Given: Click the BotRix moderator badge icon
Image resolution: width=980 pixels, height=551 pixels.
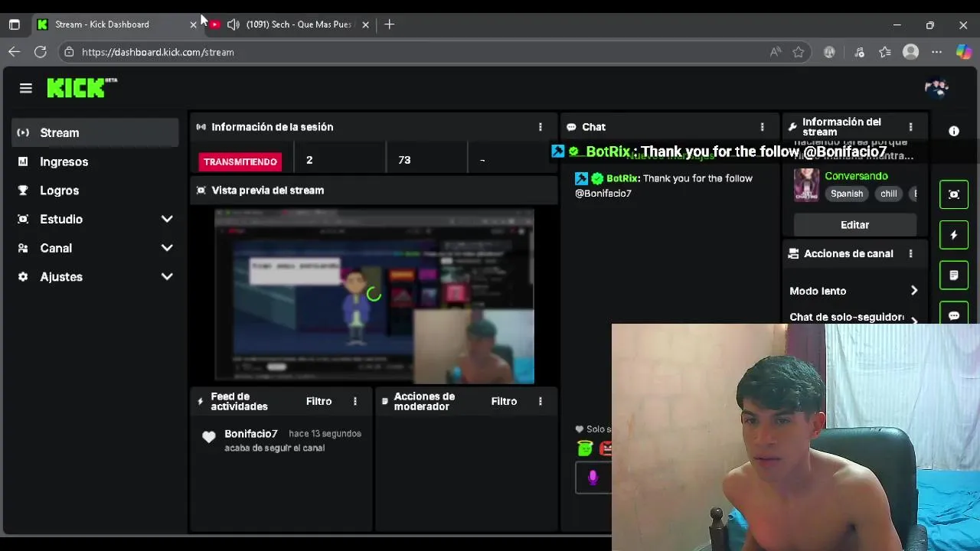Looking at the screenshot, I should tap(582, 178).
